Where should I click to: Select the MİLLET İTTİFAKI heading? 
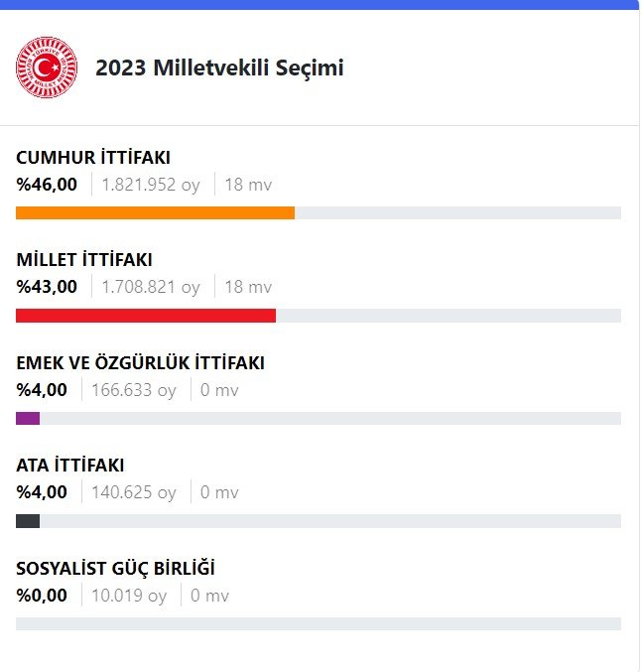pos(84,260)
